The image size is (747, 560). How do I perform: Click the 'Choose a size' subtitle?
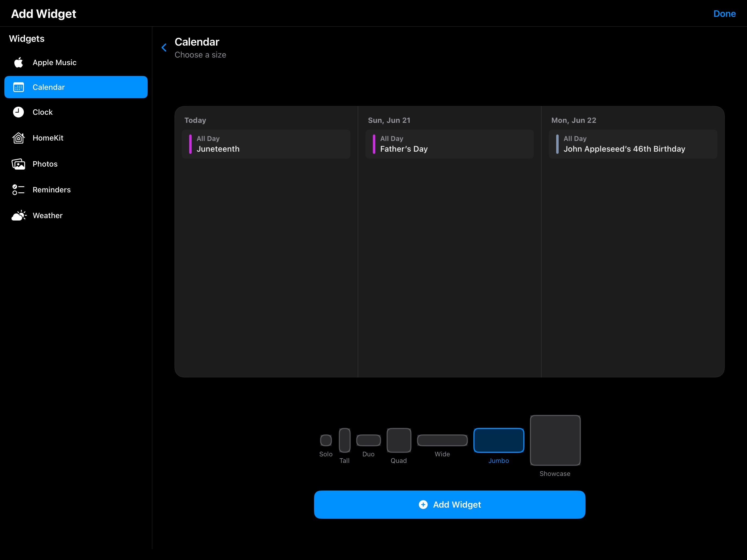[200, 55]
